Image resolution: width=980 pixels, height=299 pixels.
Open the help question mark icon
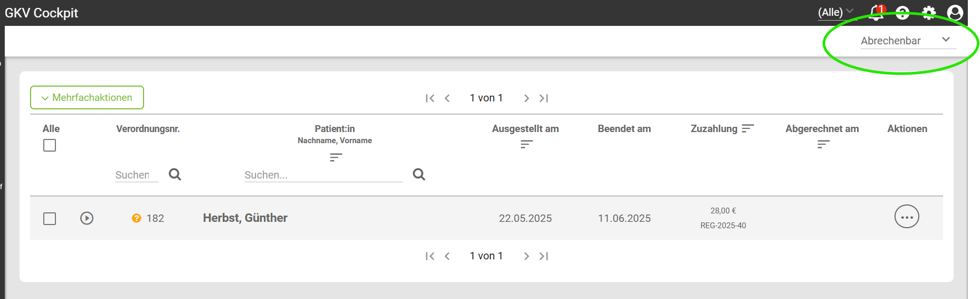coord(902,13)
